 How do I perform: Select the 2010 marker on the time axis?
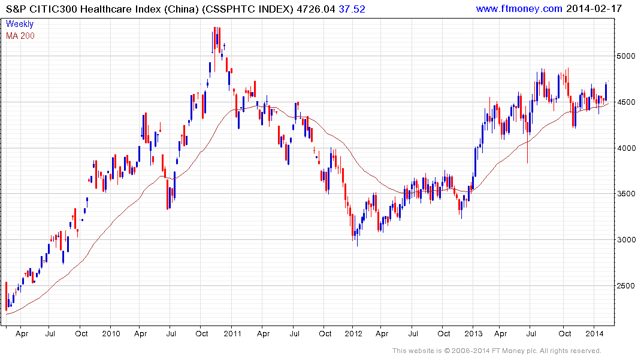(111, 333)
